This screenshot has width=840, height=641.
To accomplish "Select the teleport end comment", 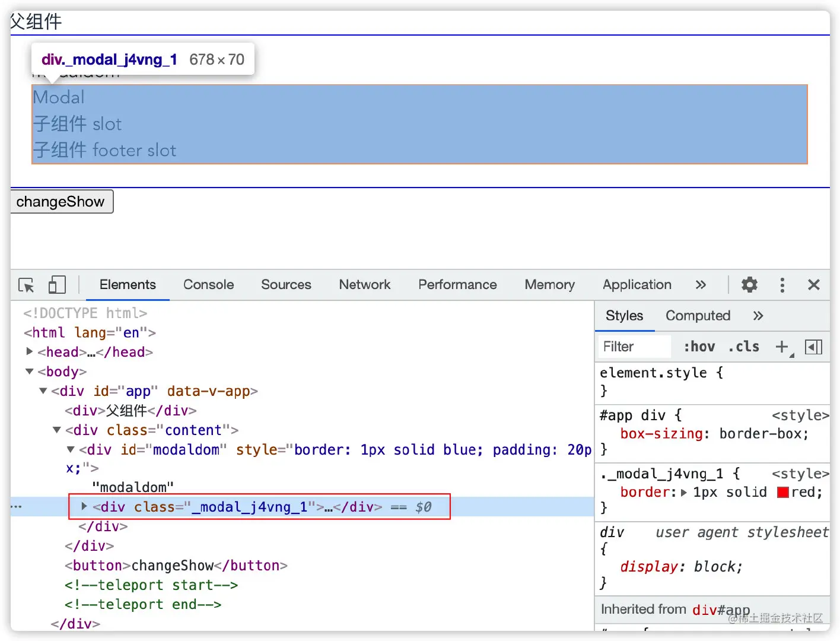I will (x=143, y=604).
